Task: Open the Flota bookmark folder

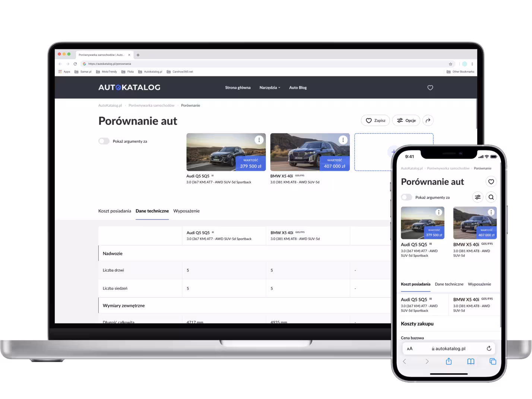Action: (x=127, y=71)
